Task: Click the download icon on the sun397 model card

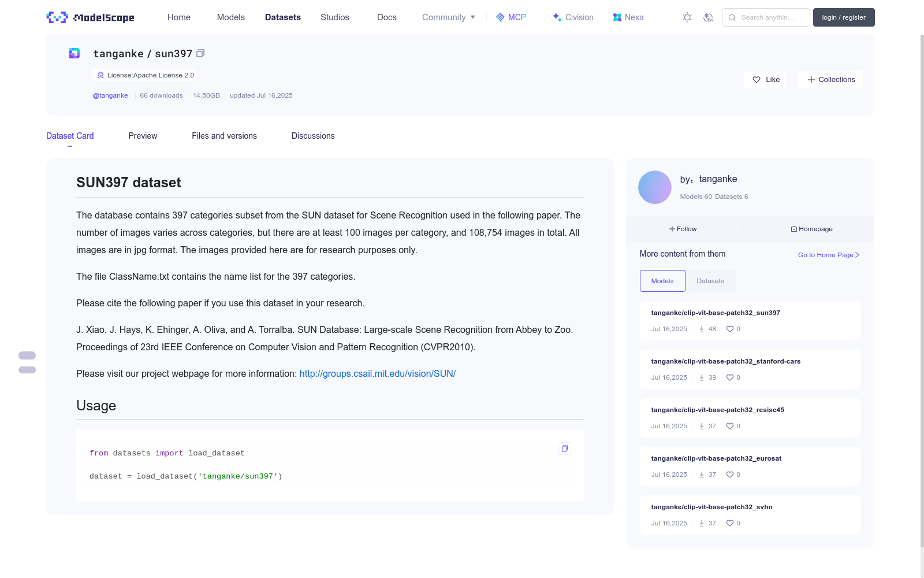Action: tap(702, 329)
